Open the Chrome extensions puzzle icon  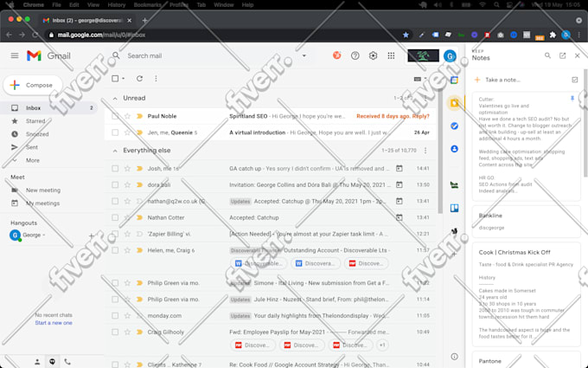click(553, 35)
